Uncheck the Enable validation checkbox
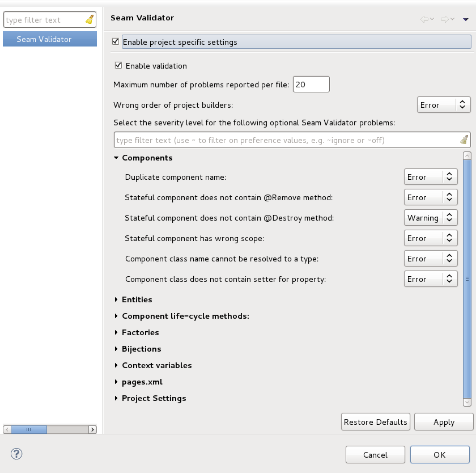This screenshot has height=473, width=476. tap(118, 66)
